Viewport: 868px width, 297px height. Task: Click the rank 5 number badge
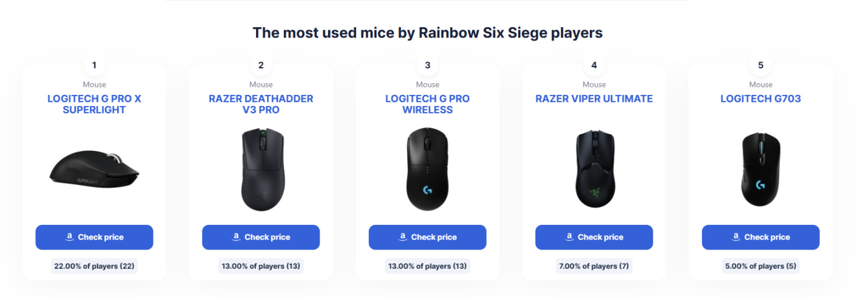760,65
